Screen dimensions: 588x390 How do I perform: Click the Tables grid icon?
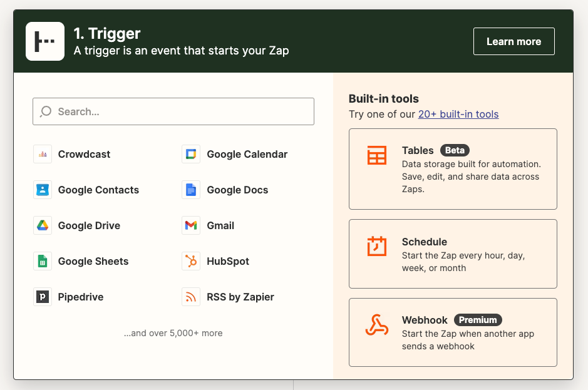[x=377, y=155]
